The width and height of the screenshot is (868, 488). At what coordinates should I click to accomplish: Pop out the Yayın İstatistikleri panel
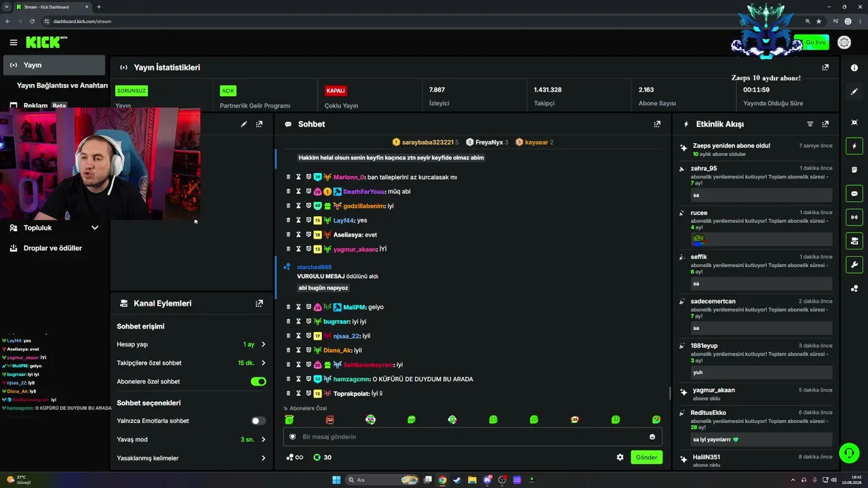point(825,68)
